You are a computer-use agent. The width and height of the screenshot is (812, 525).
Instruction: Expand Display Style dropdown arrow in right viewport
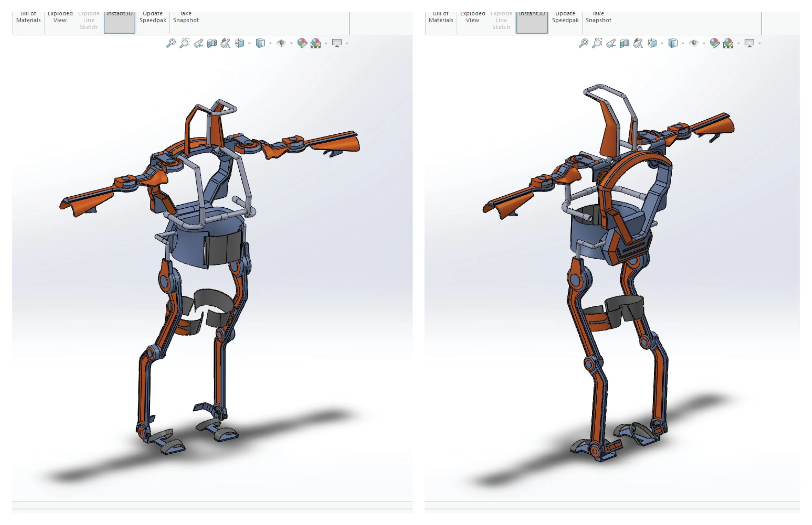click(x=683, y=43)
